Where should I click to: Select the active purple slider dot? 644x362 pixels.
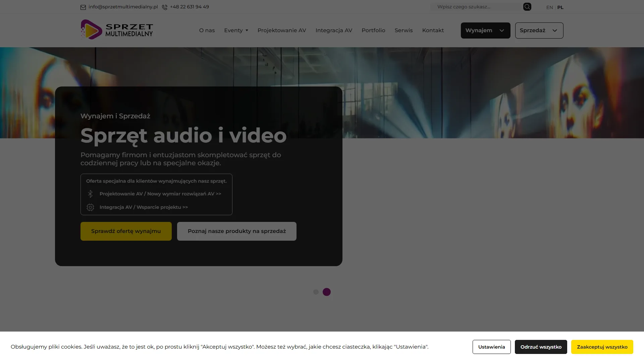(327, 292)
